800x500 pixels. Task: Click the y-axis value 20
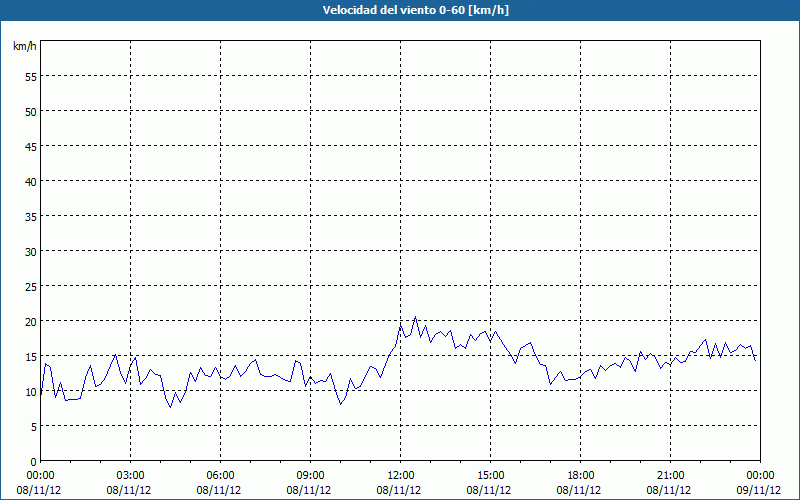pyautogui.click(x=31, y=322)
